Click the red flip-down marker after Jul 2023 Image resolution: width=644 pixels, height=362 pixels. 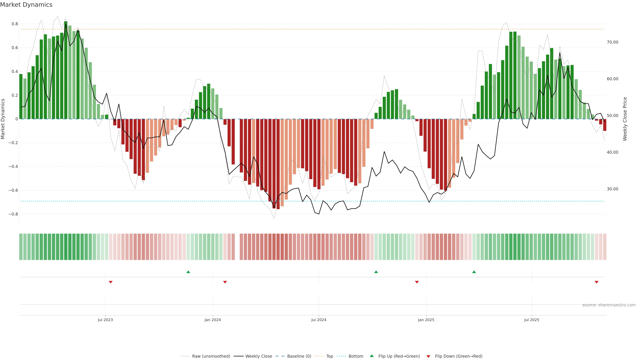point(111,282)
